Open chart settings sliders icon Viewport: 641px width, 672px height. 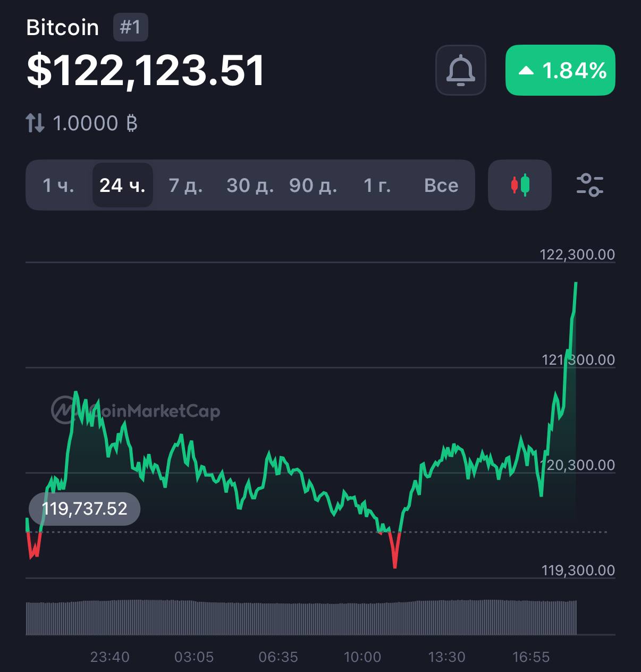tap(589, 185)
